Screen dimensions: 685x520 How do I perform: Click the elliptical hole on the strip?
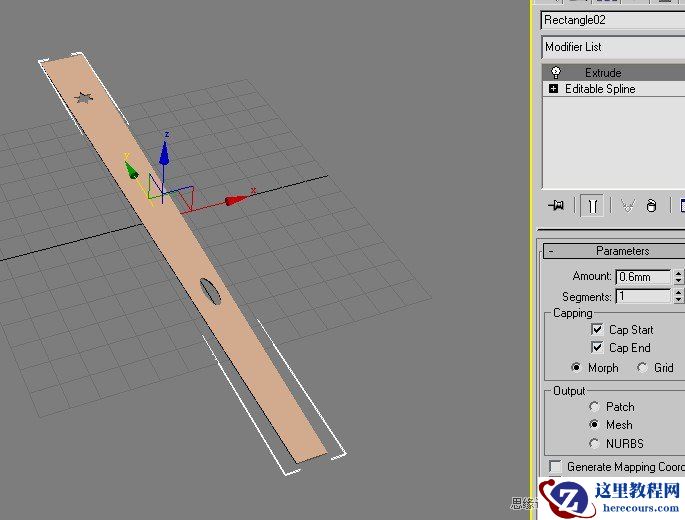210,291
